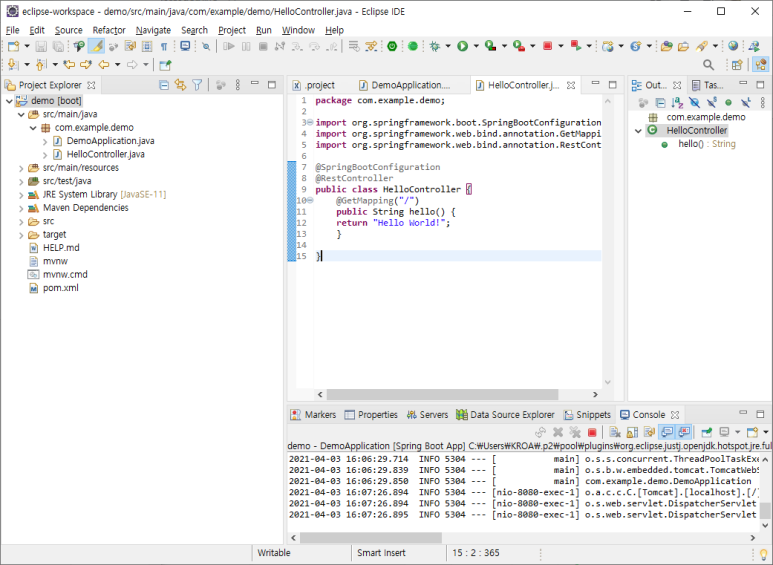Image resolution: width=773 pixels, height=565 pixels.
Task: Click Smart Insert in the status bar
Action: tap(381, 553)
